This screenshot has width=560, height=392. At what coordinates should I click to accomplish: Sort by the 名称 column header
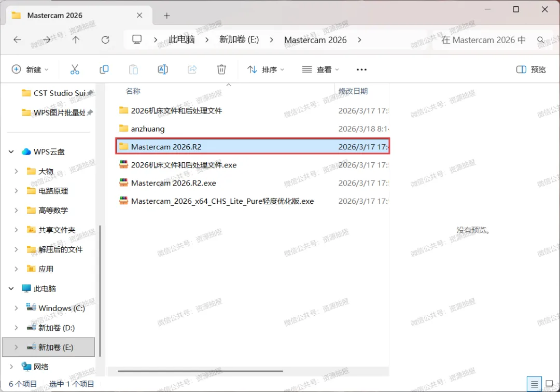point(133,91)
